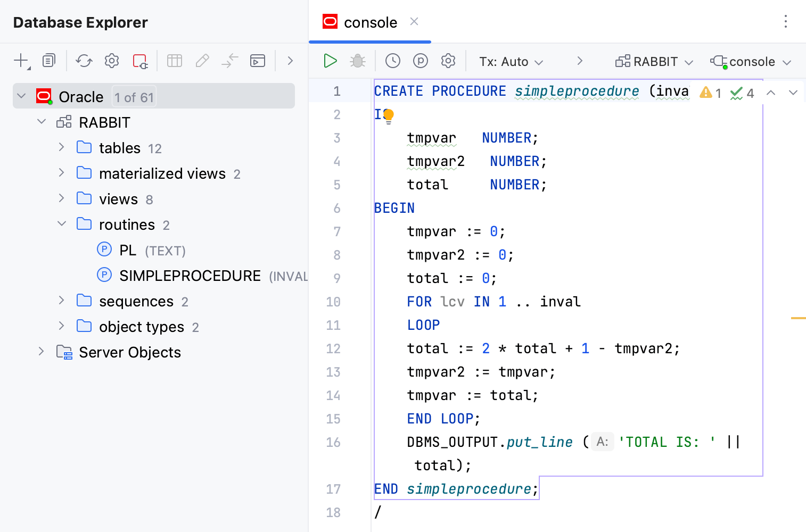Show the execution plan icon next to history
806x532 pixels.
click(x=421, y=61)
